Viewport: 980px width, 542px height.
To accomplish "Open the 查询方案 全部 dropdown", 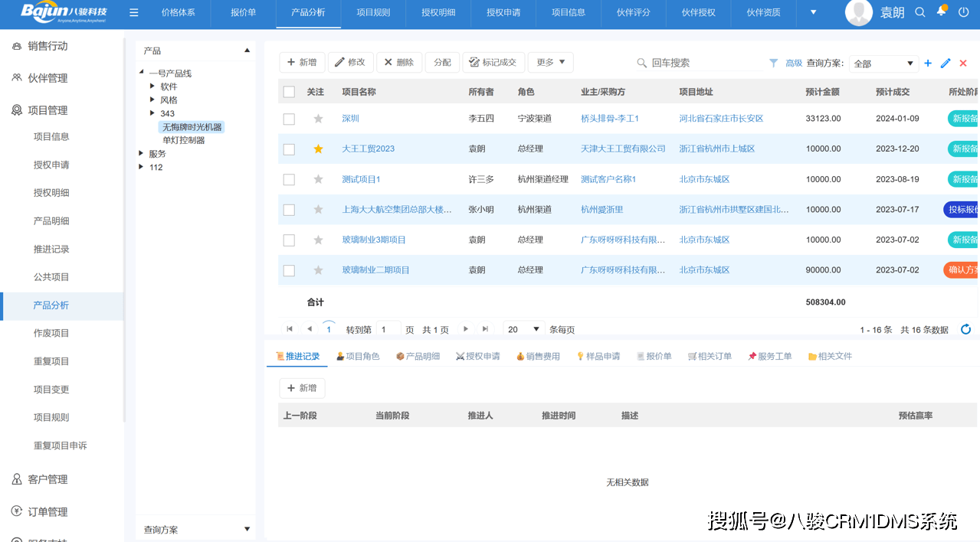I will [x=883, y=64].
